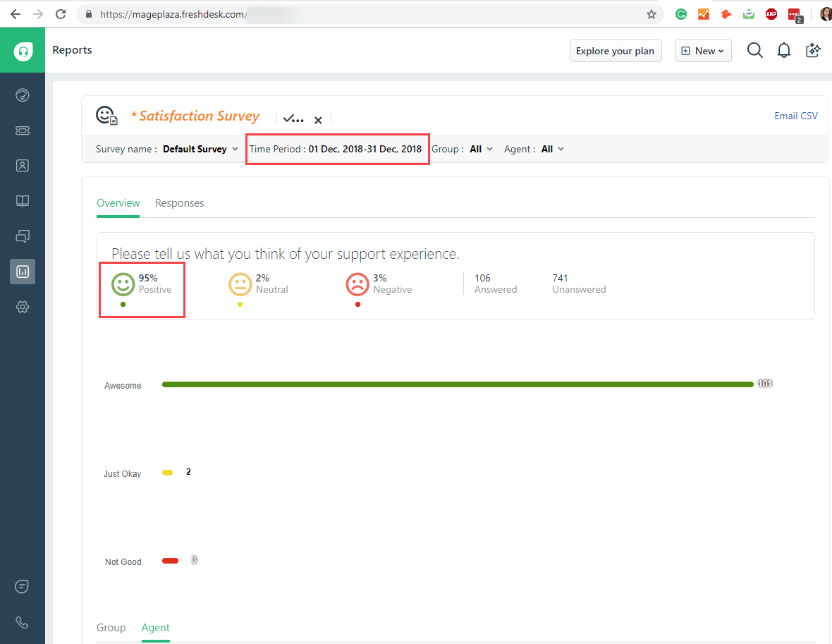This screenshot has height=644, width=832.
Task: Switch to the Responses tab
Action: point(179,203)
